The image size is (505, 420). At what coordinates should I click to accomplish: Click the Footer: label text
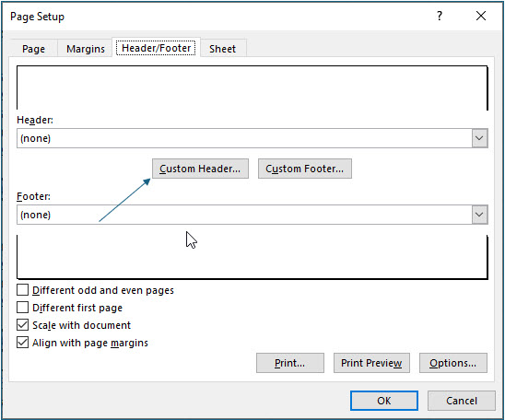pos(33,196)
